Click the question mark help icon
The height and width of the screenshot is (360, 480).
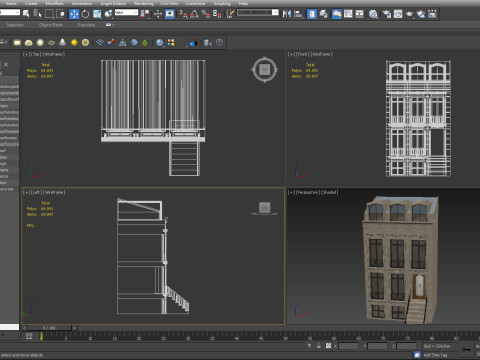coord(219,43)
